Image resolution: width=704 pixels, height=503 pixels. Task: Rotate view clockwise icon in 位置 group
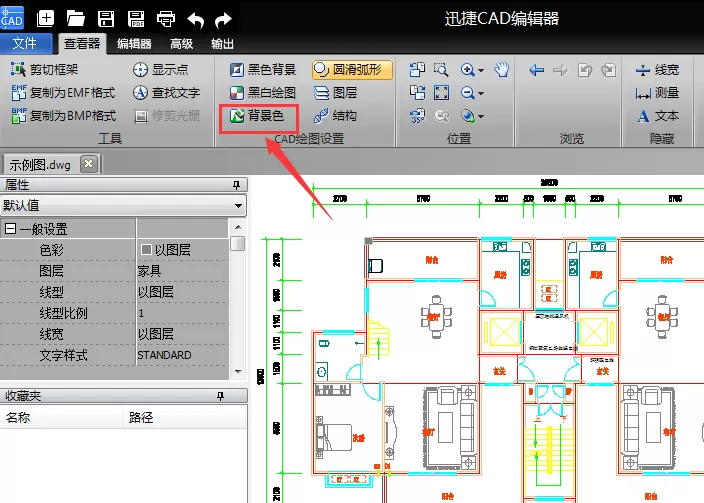[x=417, y=93]
